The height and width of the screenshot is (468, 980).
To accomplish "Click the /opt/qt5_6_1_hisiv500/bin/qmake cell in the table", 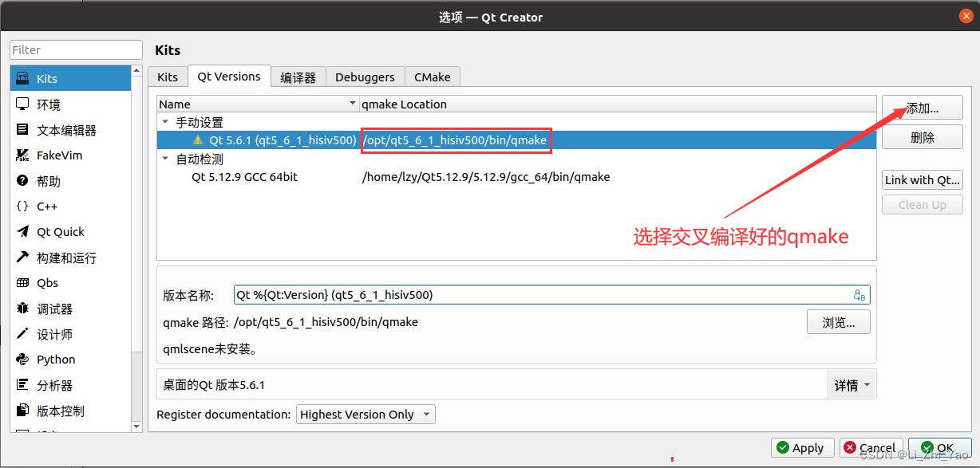I will pos(455,140).
